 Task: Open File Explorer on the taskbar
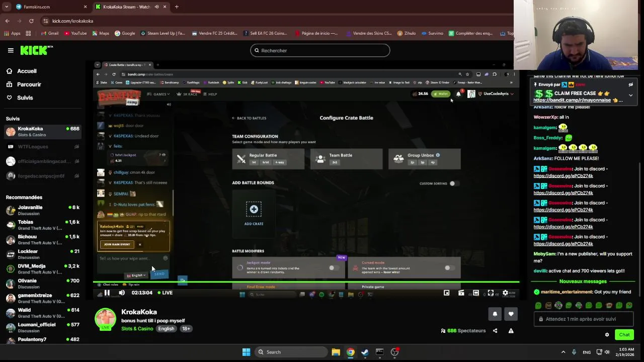point(336,352)
